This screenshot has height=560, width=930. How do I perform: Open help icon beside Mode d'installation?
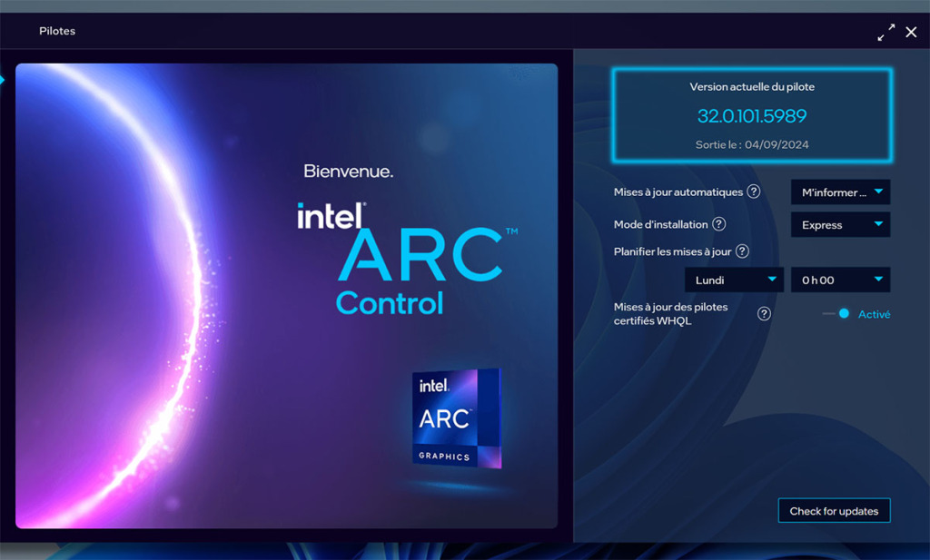coord(719,224)
